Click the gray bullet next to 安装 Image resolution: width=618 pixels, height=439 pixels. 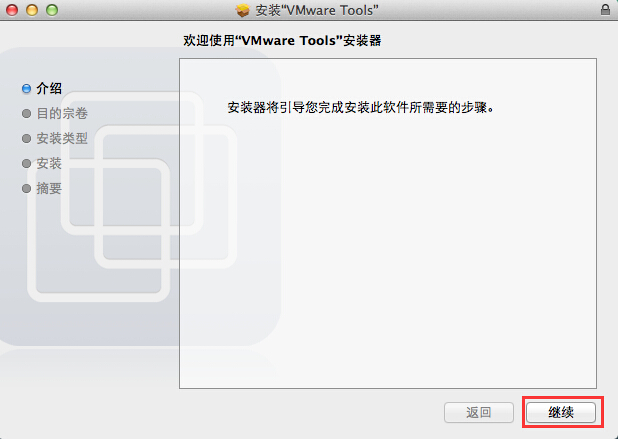26,163
